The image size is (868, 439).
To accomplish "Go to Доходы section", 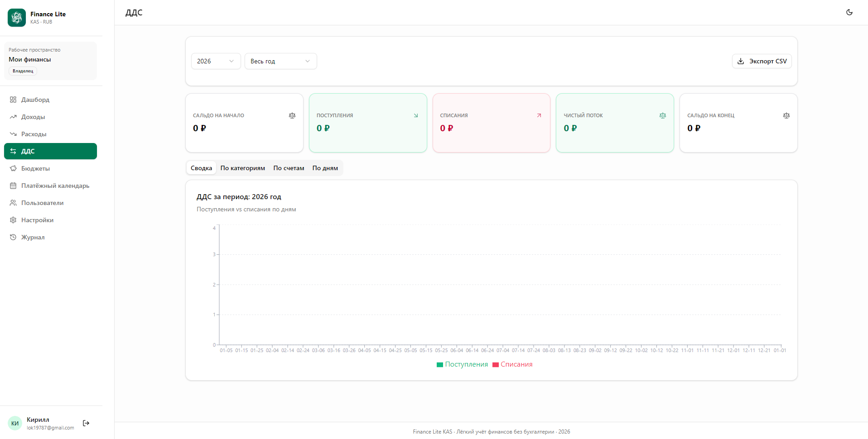I will tap(50, 117).
